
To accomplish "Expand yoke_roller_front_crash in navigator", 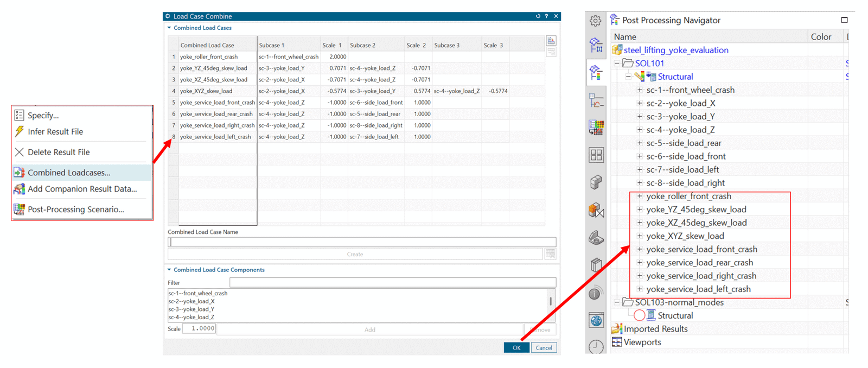I will click(x=640, y=196).
